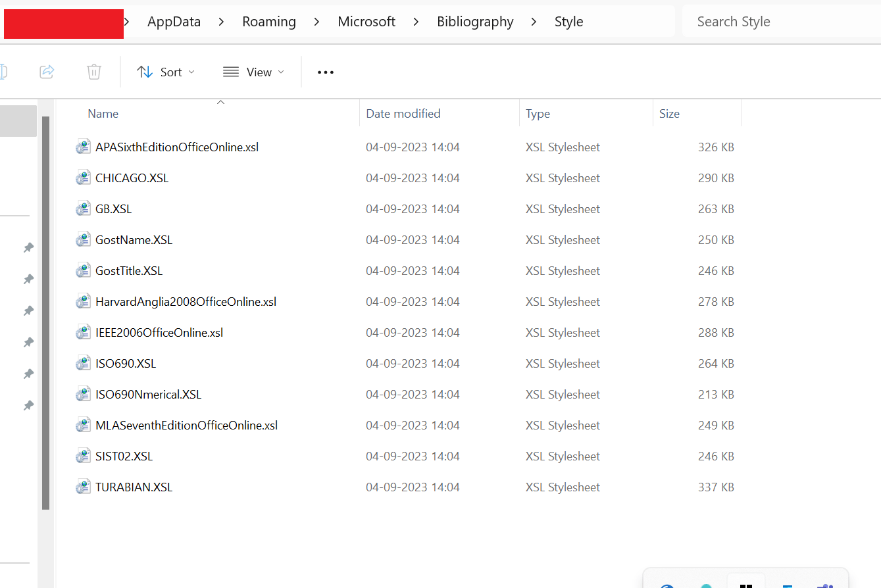Select the ISO690Nmerical.XSL file icon
Viewport: 881px width, 588px height.
(83, 395)
